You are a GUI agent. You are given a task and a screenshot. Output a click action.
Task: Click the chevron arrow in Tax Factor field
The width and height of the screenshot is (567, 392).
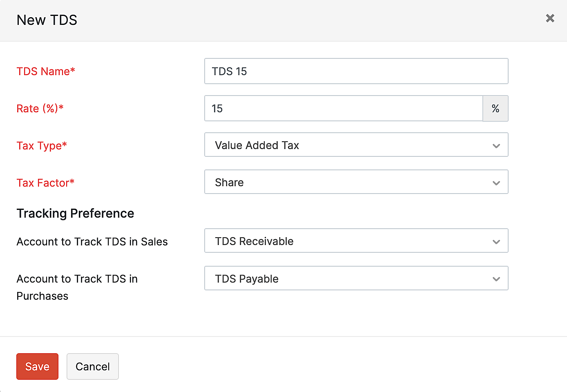tap(496, 183)
